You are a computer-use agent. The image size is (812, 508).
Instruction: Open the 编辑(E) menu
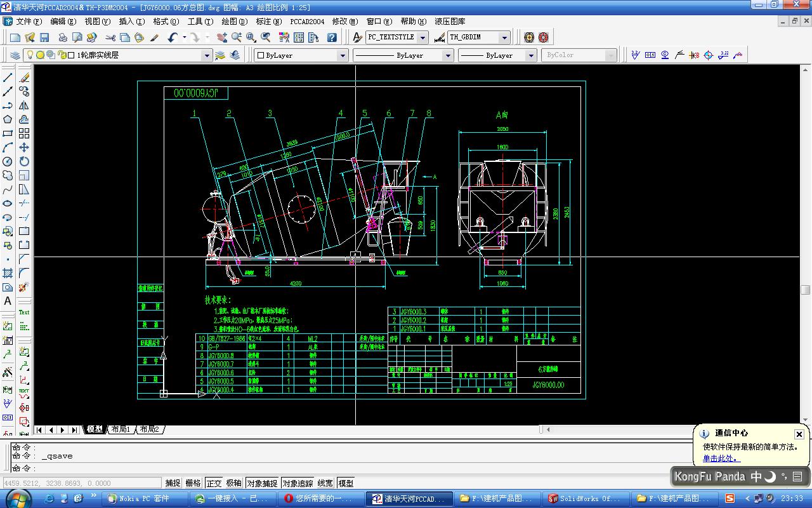point(63,22)
